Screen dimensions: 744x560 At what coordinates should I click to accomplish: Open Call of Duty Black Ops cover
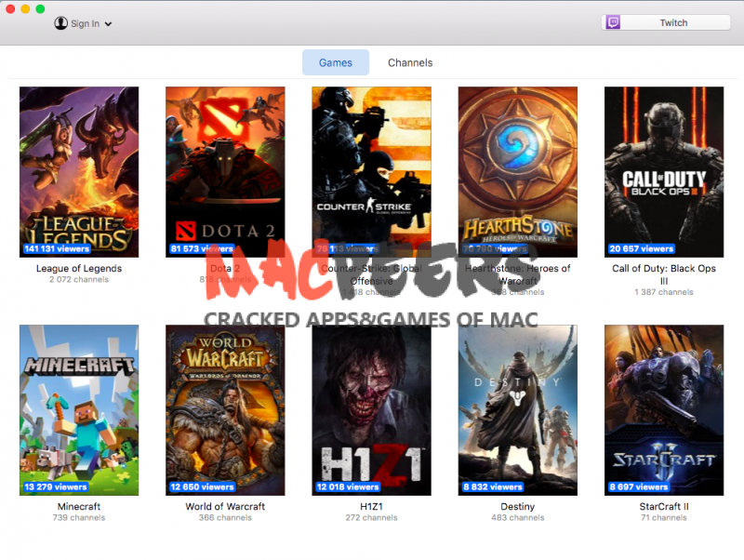[664, 172]
